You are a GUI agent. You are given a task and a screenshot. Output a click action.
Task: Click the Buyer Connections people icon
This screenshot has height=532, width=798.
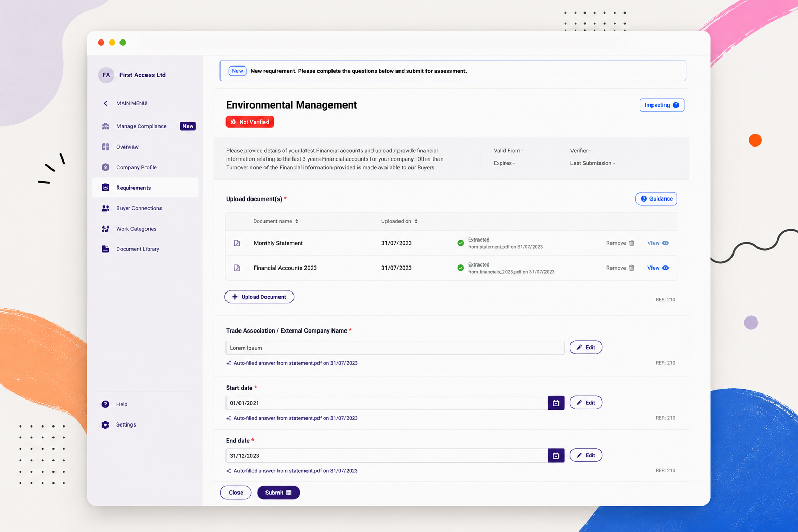105,208
